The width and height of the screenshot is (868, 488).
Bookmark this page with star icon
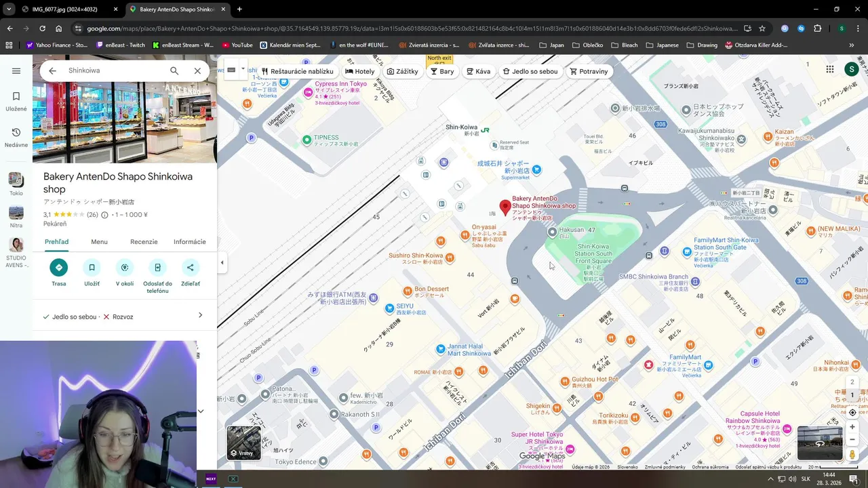762,28
